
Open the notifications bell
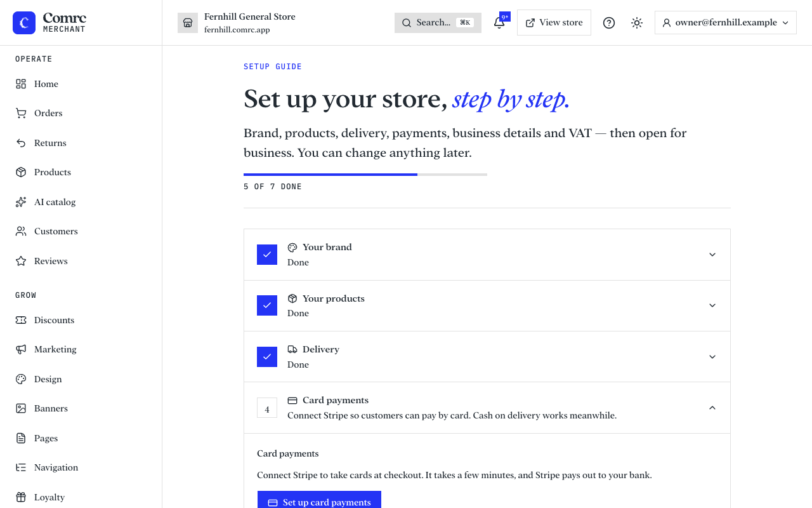click(499, 23)
